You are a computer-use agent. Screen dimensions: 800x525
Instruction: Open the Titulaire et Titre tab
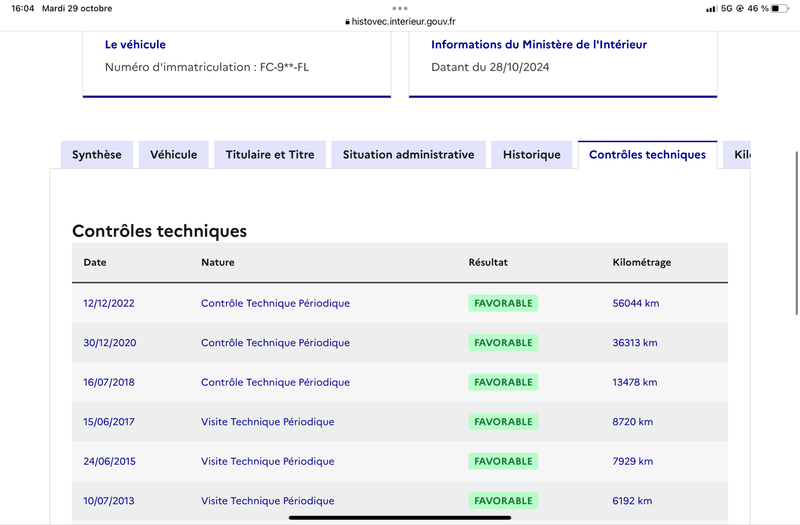tap(270, 155)
